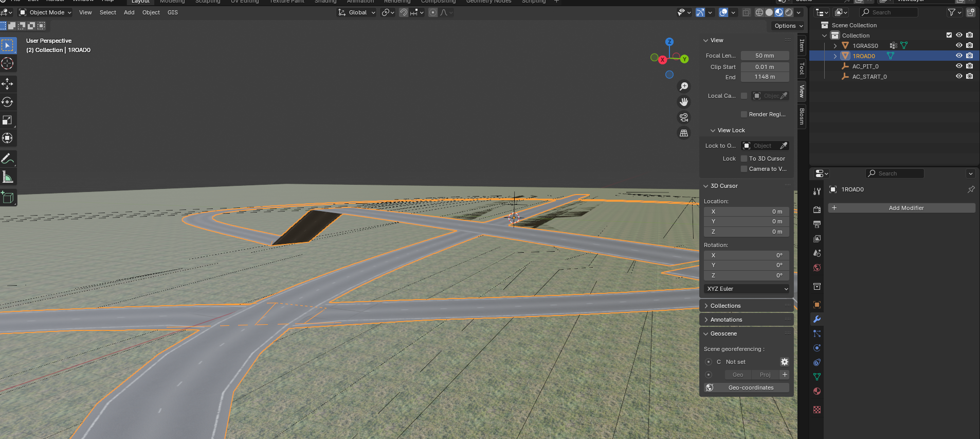The width and height of the screenshot is (980, 439).
Task: Select the Annotate tool
Action: pyautogui.click(x=8, y=159)
